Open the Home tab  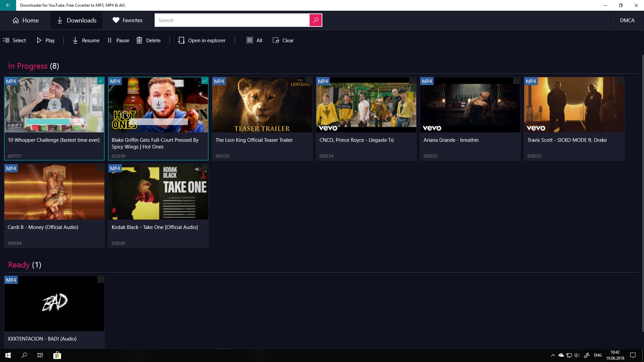coord(25,20)
